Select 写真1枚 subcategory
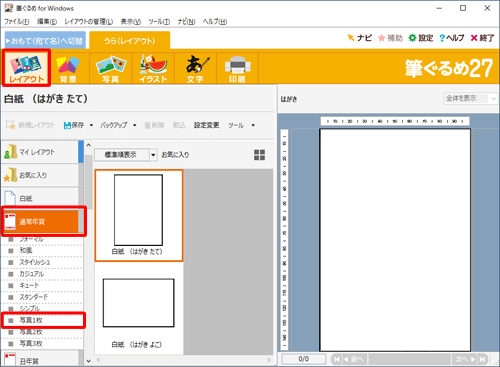 pos(43,320)
